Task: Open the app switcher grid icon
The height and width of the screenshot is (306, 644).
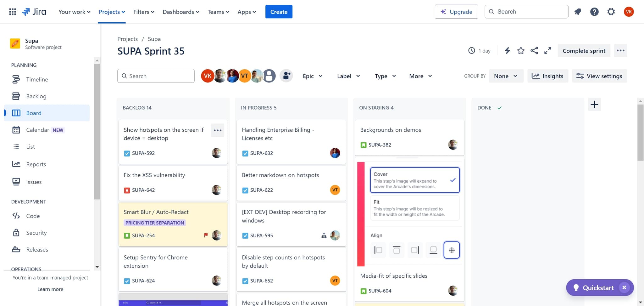Action: click(13, 12)
